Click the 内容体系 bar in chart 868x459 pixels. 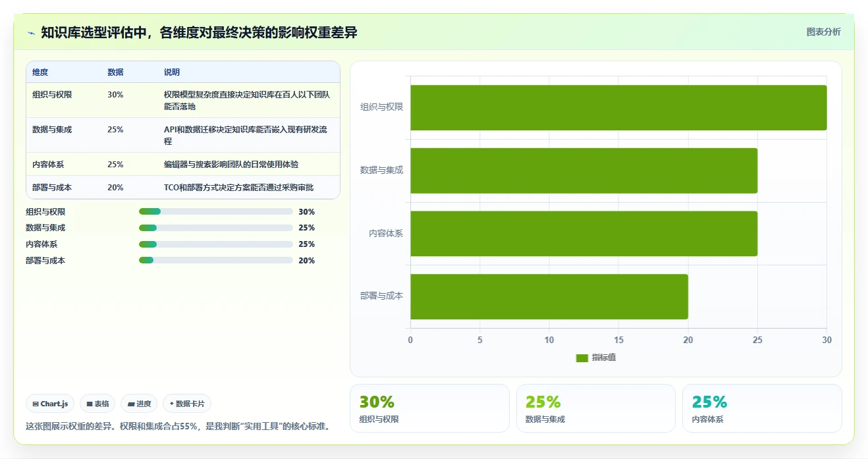[583, 234]
